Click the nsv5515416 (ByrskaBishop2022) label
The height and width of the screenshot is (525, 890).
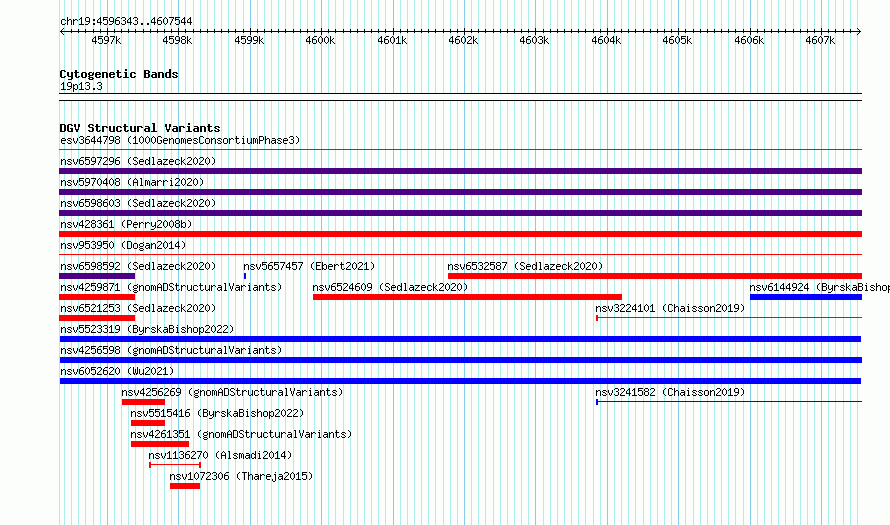click(217, 413)
